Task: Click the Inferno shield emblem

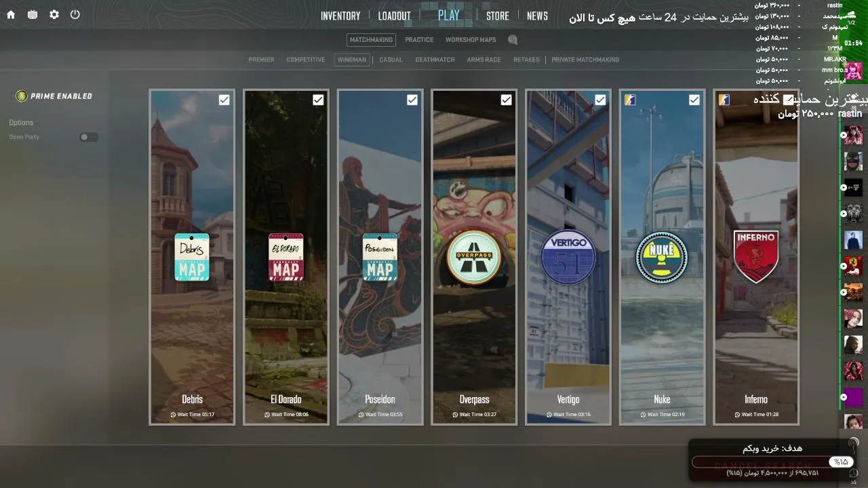Action: point(756,256)
